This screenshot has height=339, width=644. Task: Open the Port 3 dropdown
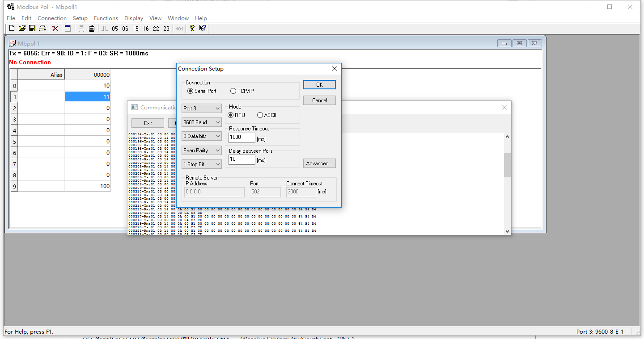pyautogui.click(x=202, y=109)
